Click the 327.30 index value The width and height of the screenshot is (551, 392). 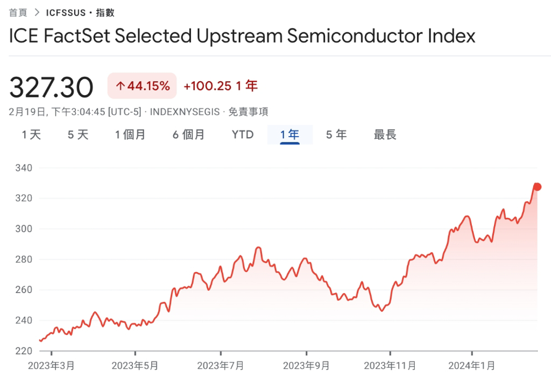[x=52, y=87]
